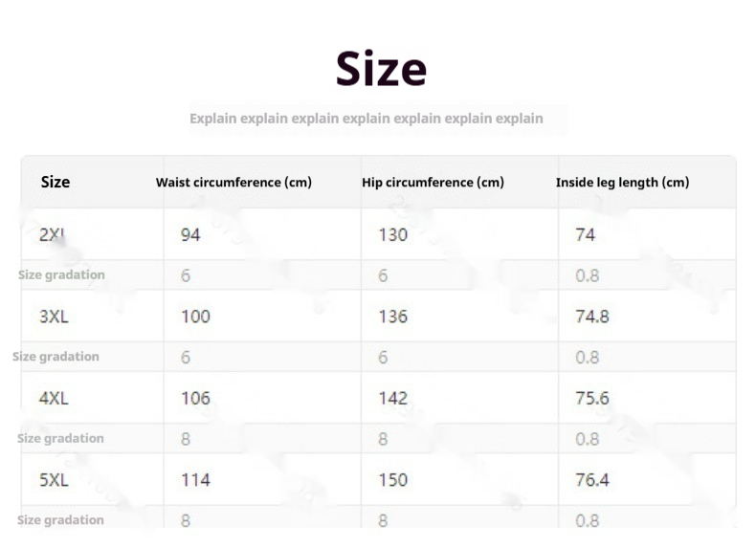Screen dimensions: 756x547
Task: Select the "Hip circumference (cm)" column header
Action: (433, 182)
